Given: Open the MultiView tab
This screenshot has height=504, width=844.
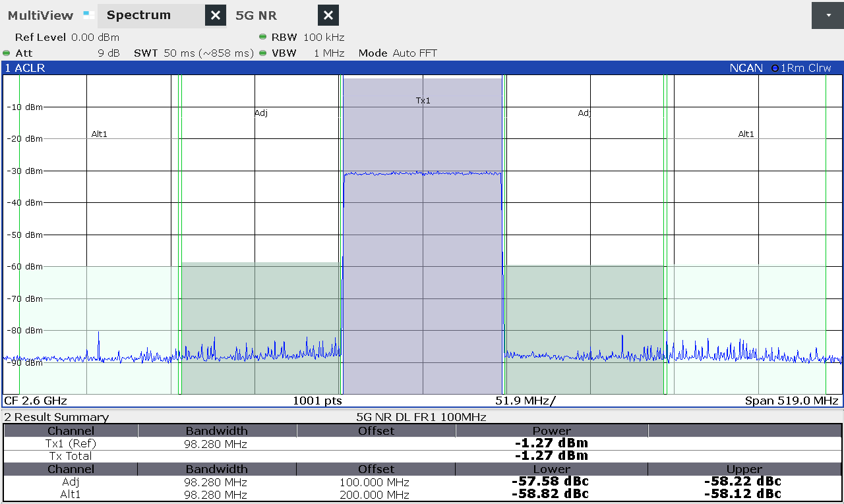Looking at the screenshot, I should click(42, 15).
